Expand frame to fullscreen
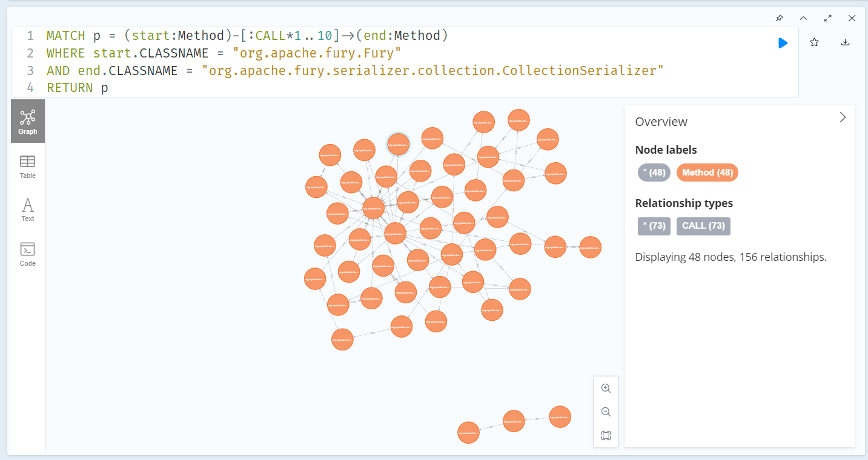The width and height of the screenshot is (868, 460). point(827,18)
